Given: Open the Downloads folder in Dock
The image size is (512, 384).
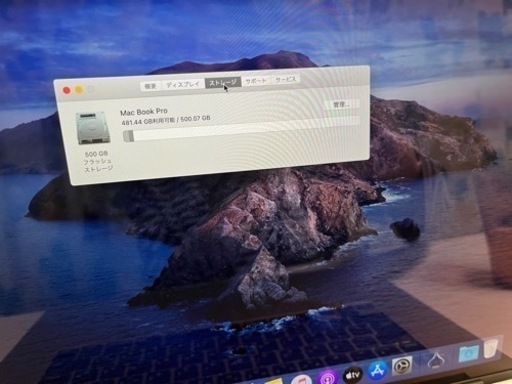Looking at the screenshot, I should pos(468,354).
